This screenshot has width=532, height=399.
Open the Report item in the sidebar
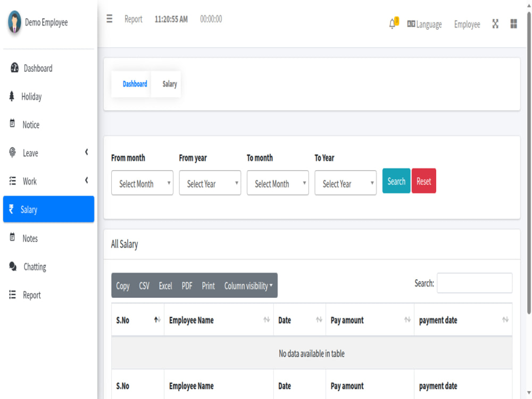[48, 295]
